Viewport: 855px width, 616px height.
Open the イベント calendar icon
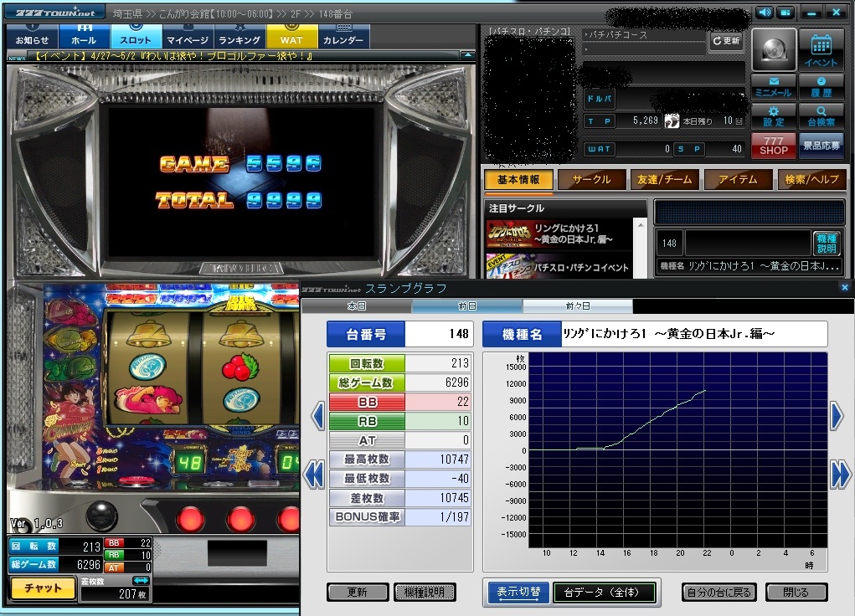(821, 50)
